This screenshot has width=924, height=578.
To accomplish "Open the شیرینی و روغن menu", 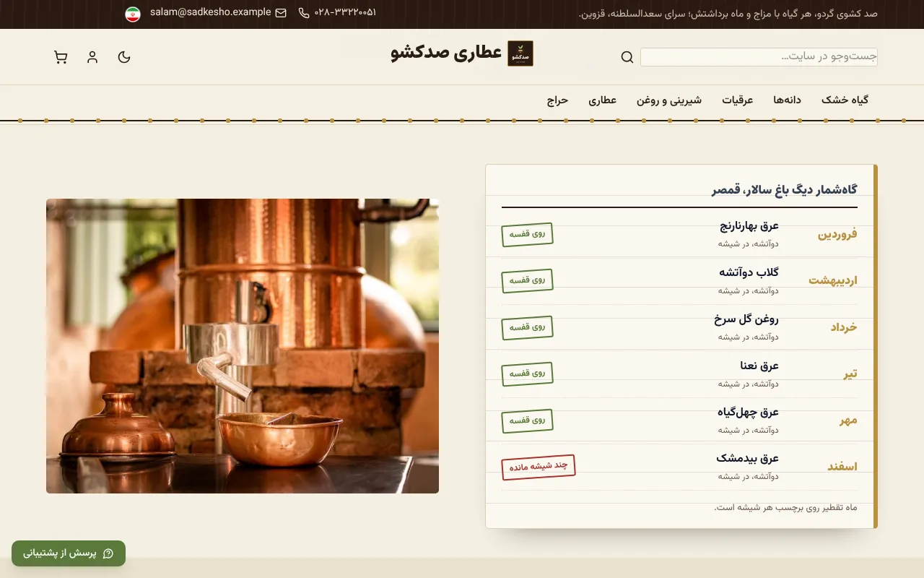I will [x=669, y=100].
